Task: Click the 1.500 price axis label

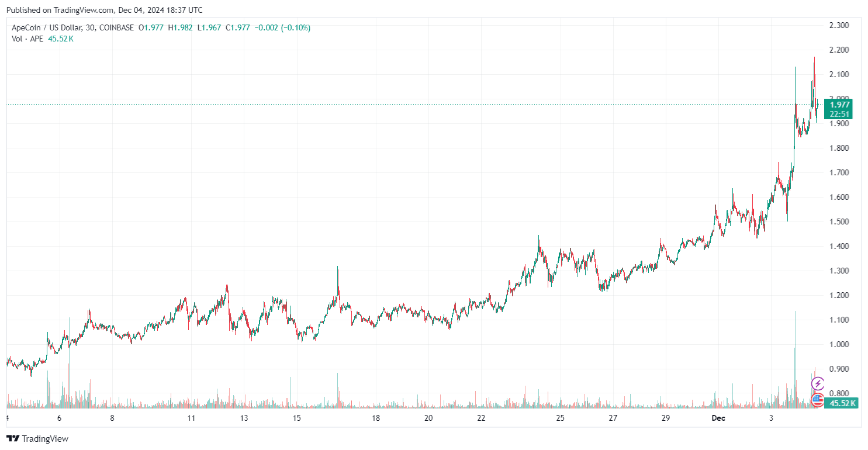Action: click(x=839, y=221)
